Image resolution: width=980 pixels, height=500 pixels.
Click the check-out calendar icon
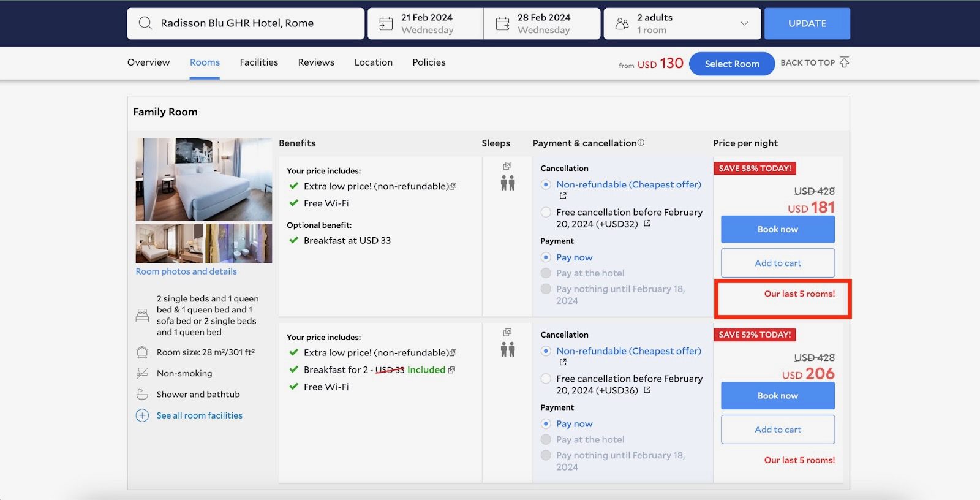(x=502, y=24)
